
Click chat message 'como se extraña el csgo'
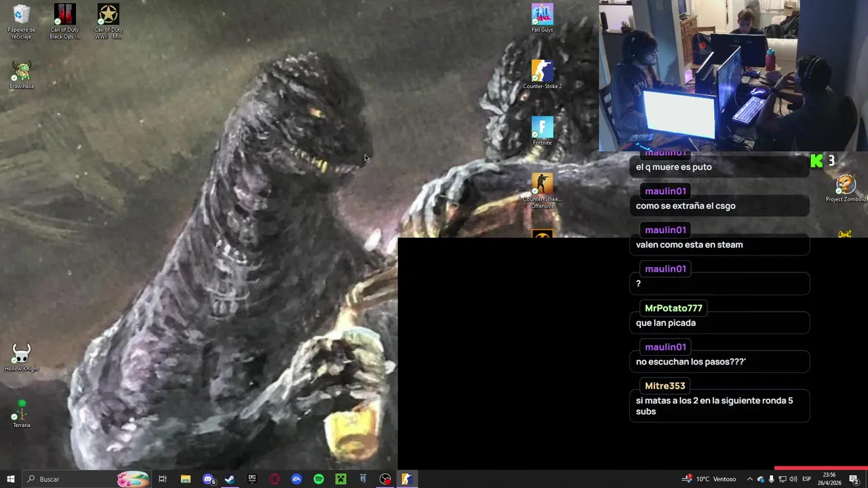coord(719,206)
